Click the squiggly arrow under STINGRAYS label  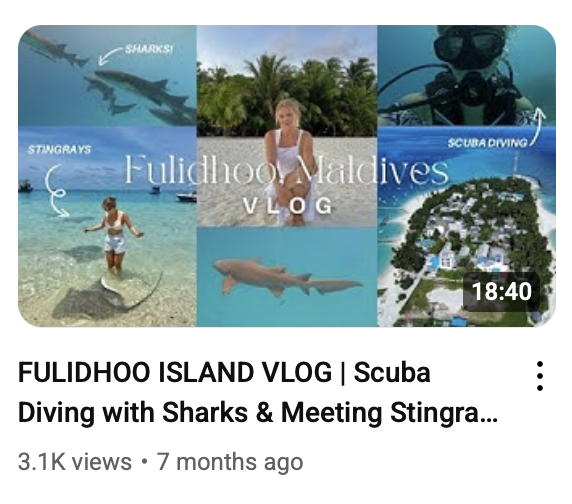[x=56, y=190]
